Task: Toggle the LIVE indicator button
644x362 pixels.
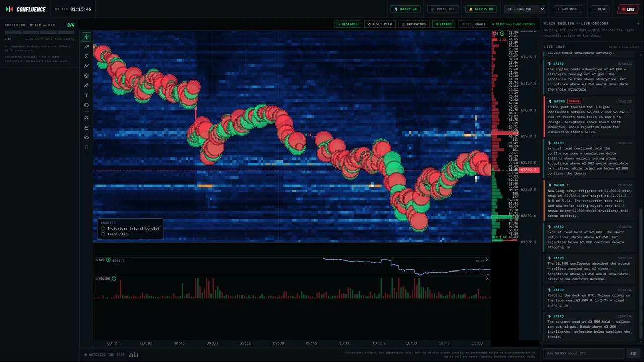Action: [x=628, y=9]
